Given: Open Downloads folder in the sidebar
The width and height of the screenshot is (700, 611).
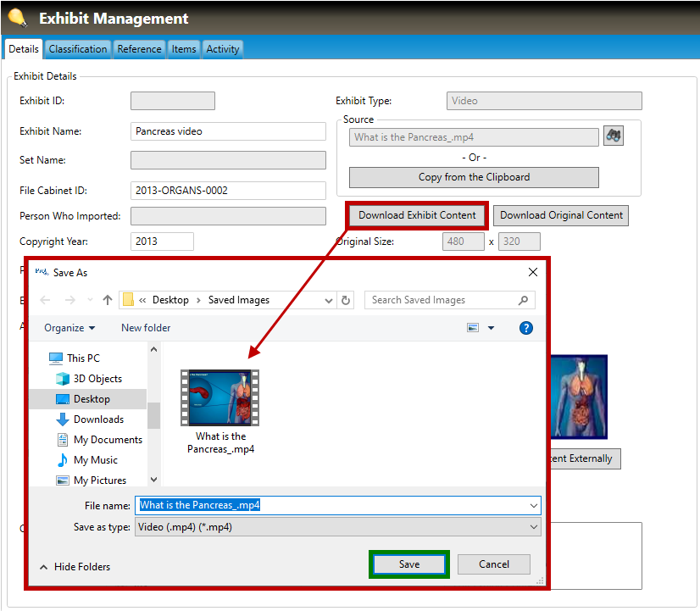Looking at the screenshot, I should tap(98, 419).
